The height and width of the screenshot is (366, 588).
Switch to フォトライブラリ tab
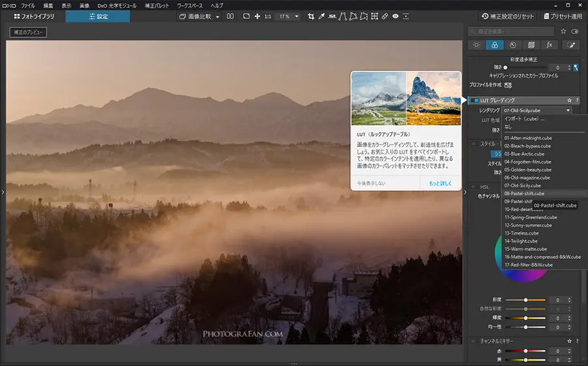pos(34,16)
